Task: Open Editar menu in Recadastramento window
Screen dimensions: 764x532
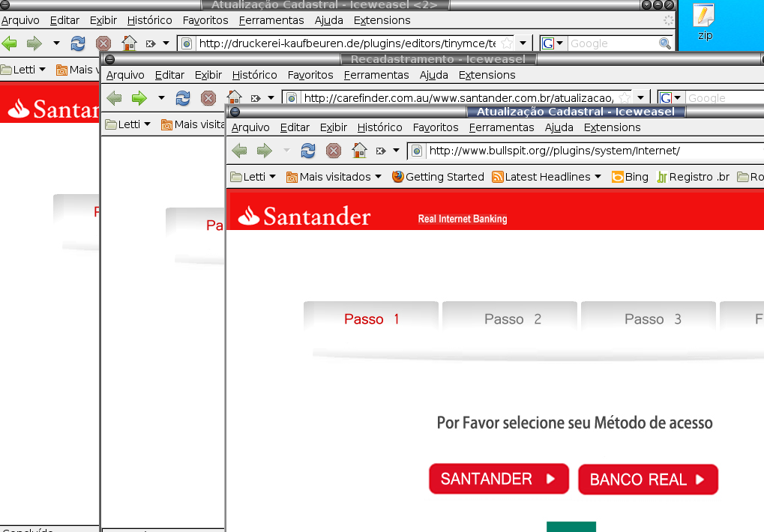Action: point(169,75)
